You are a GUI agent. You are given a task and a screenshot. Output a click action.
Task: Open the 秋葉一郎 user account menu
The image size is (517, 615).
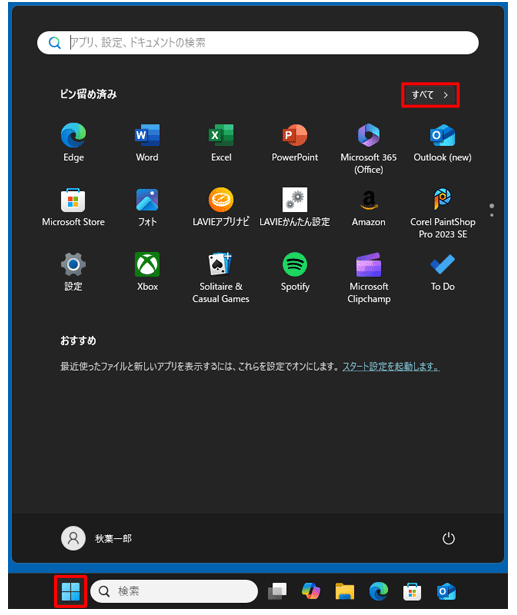(x=96, y=539)
